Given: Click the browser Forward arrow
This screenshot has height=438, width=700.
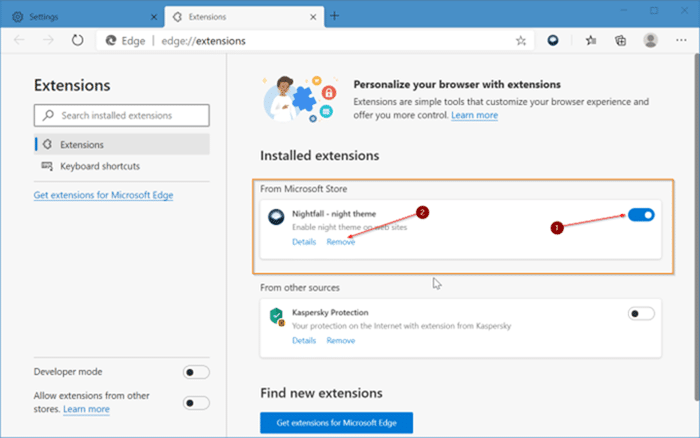Looking at the screenshot, I should coord(48,41).
